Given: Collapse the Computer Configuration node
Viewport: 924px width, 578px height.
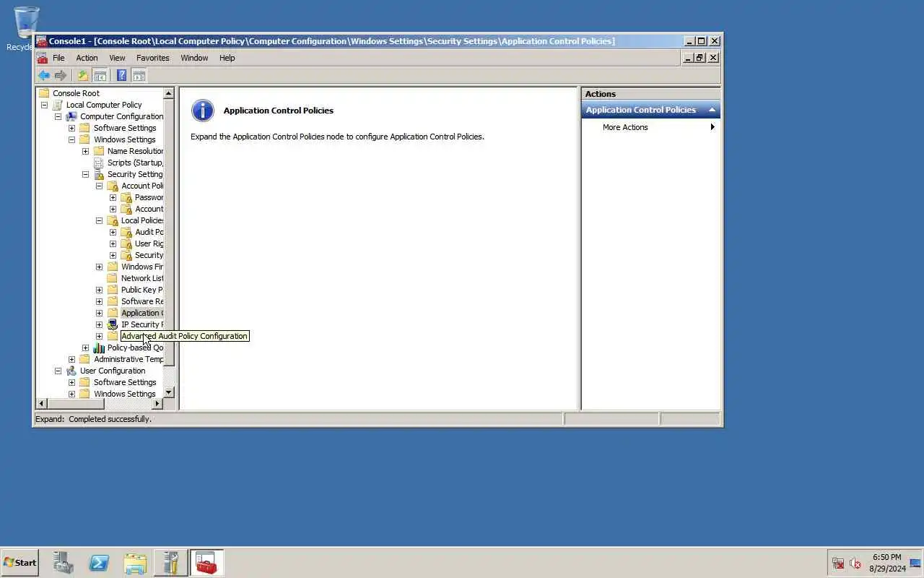Looking at the screenshot, I should click(58, 116).
